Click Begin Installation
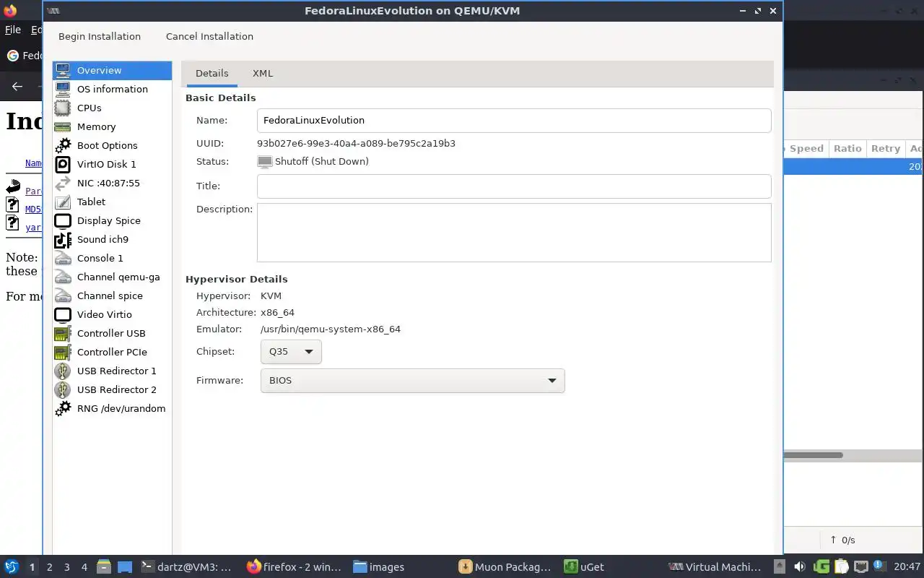Image resolution: width=924 pixels, height=578 pixels. pyautogui.click(x=100, y=36)
